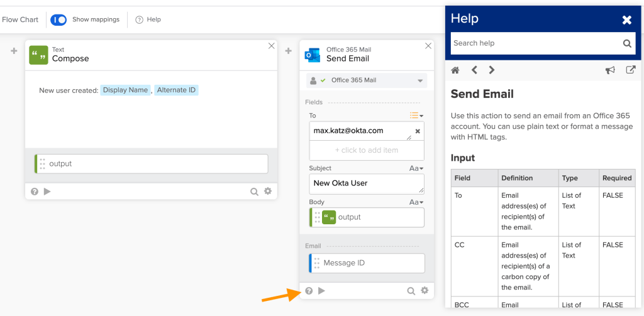Screen dimensions: 644x316
Task: Add a card before Compose with plus
Action: coord(14,51)
